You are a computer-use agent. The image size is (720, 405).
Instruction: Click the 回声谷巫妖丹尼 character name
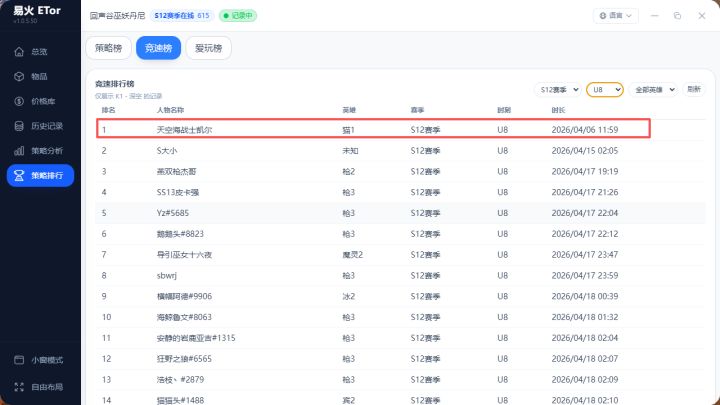[118, 16]
